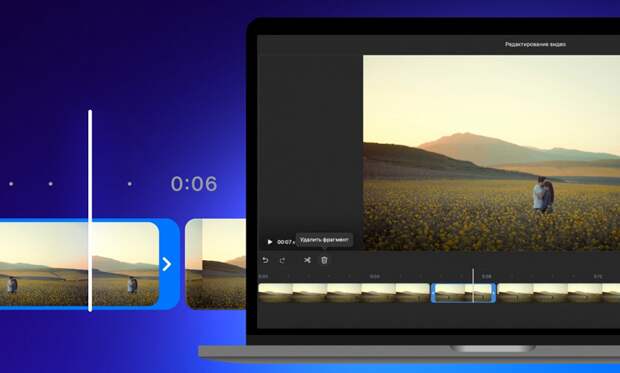Select the first clip segment on the laptop timeline
The image size is (620, 373).
(x=344, y=293)
